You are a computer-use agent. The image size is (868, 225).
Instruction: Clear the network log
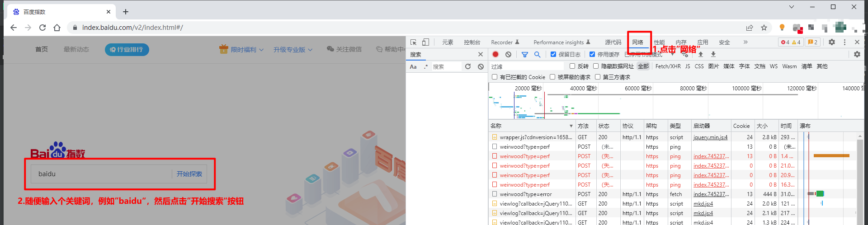(x=509, y=54)
